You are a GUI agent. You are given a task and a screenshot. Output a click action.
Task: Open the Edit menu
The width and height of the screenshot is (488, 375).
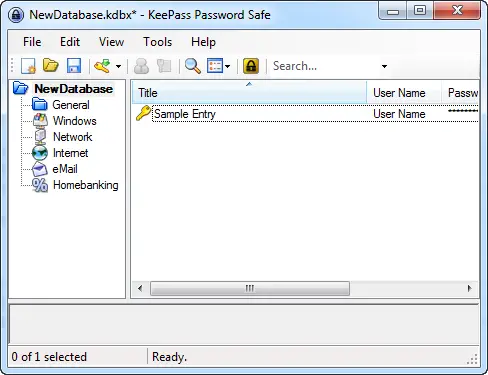70,42
